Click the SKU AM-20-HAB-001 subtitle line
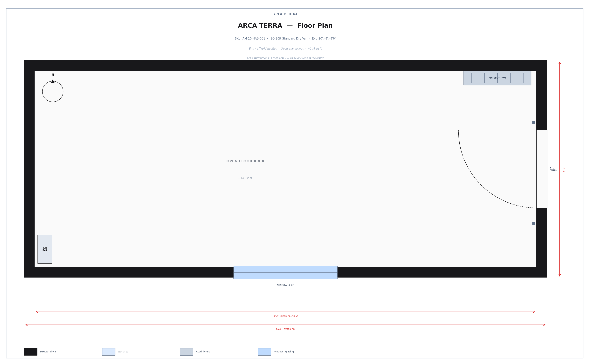 click(285, 38)
